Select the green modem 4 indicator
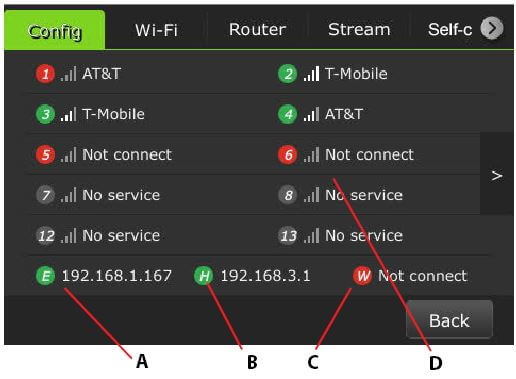The height and width of the screenshot is (379, 516). coord(288,114)
